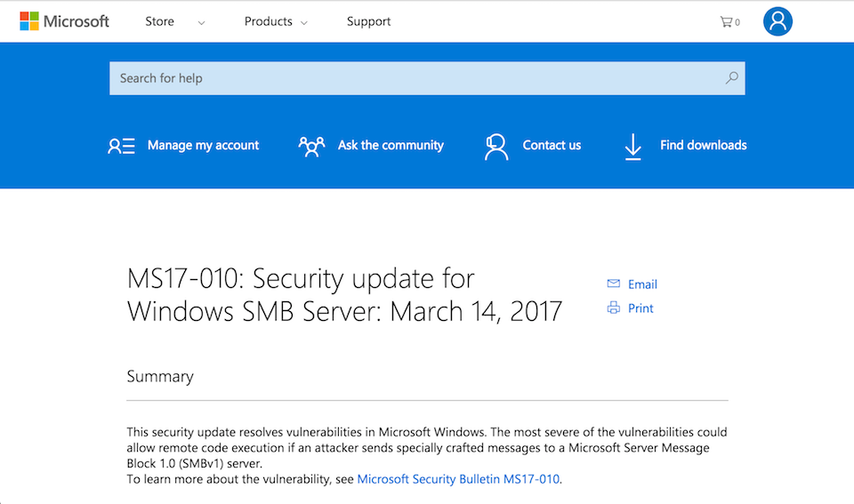Click the Contact us headset icon
854x504 pixels.
point(495,146)
